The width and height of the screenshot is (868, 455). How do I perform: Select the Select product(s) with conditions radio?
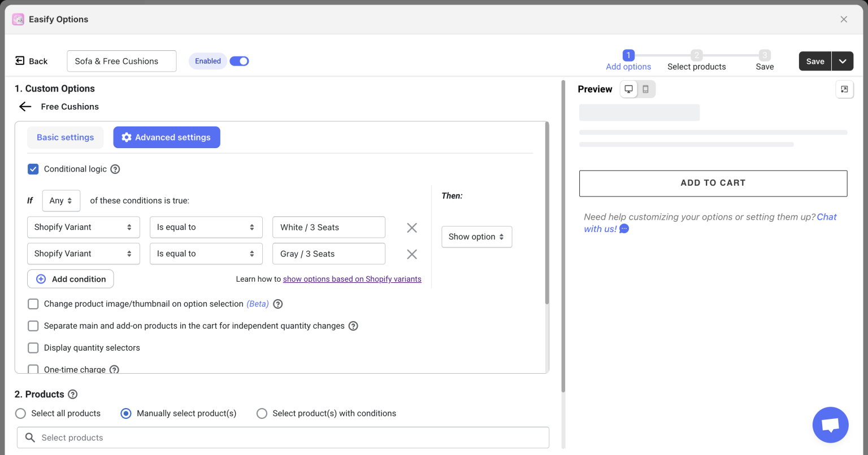[262, 413]
